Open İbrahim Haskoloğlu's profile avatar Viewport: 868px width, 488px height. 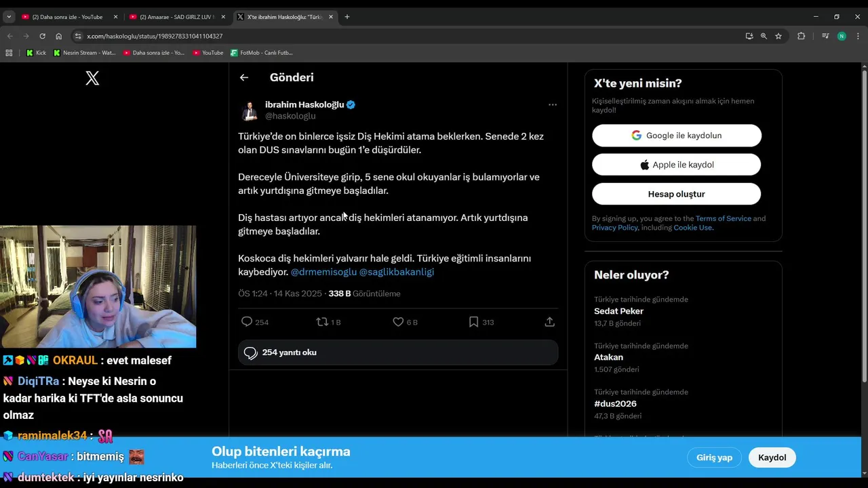click(x=249, y=110)
